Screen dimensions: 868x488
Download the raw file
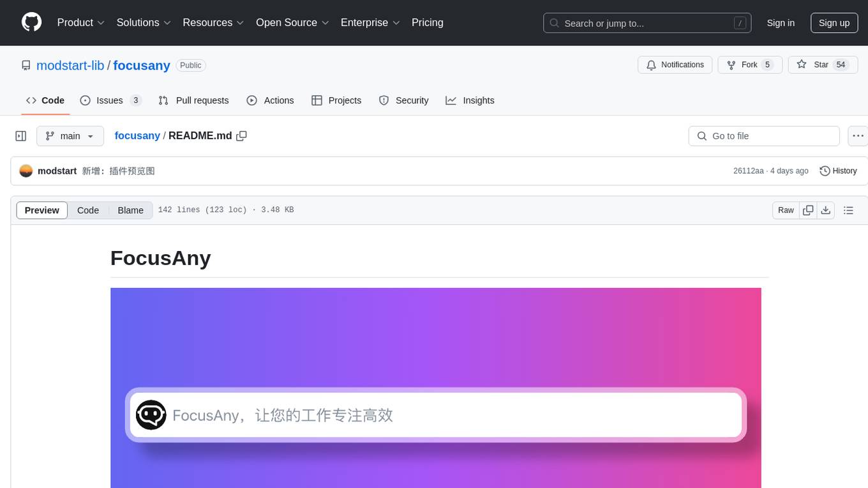(x=826, y=210)
